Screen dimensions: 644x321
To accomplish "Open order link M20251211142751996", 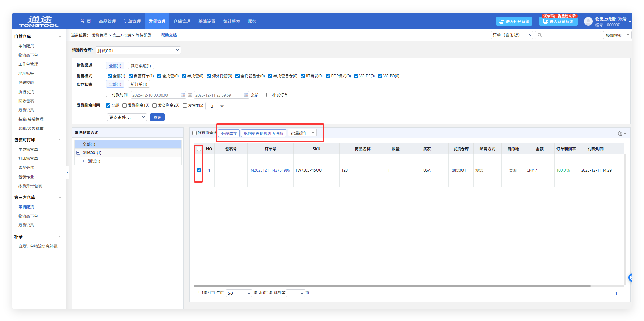I will click(270, 170).
